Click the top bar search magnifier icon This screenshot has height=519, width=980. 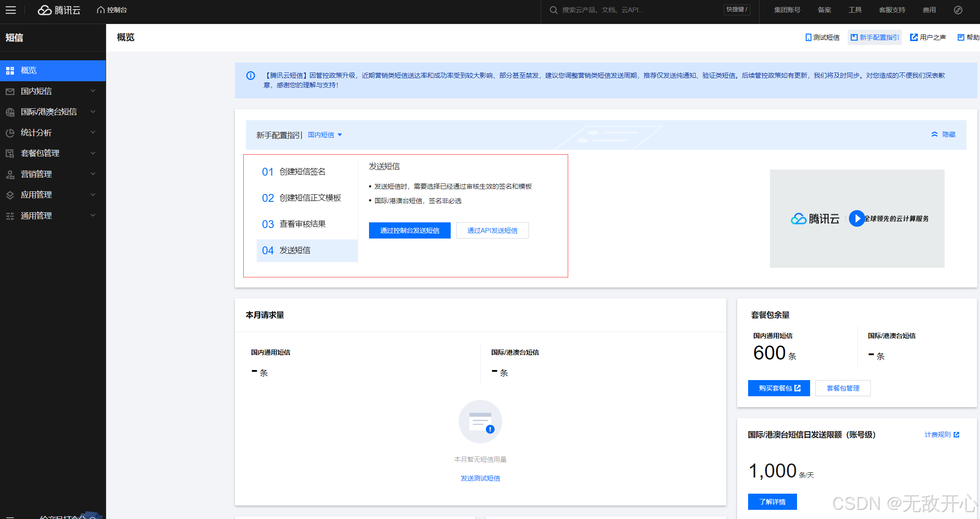point(553,10)
